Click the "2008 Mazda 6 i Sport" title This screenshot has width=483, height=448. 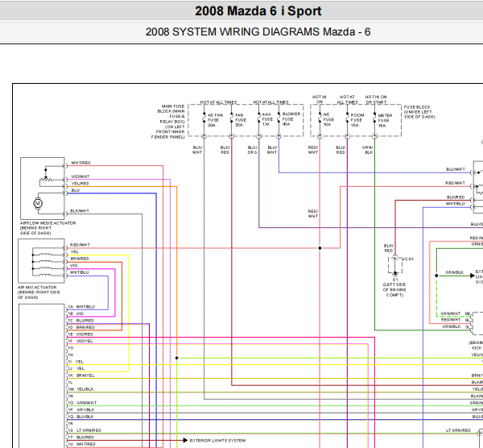(258, 11)
